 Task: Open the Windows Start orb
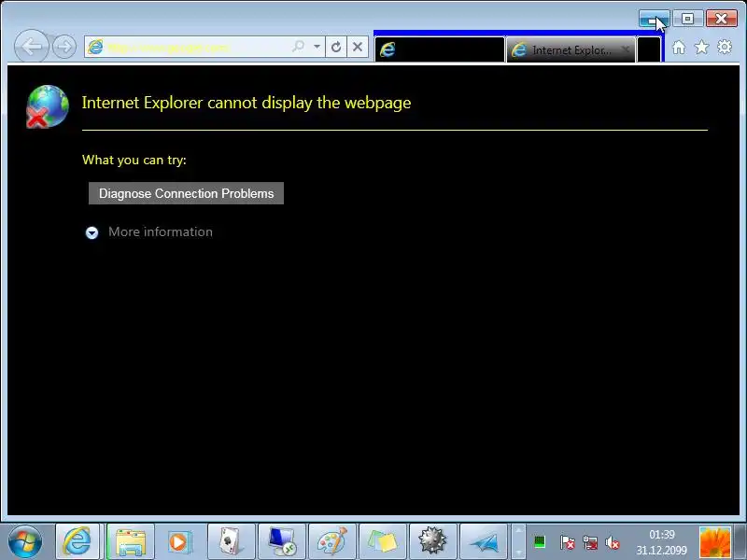pos(25,541)
